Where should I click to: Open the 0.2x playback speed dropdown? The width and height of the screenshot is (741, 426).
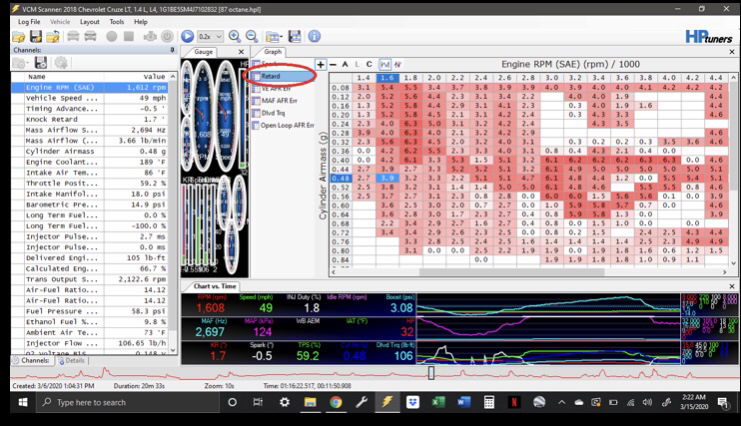point(210,36)
